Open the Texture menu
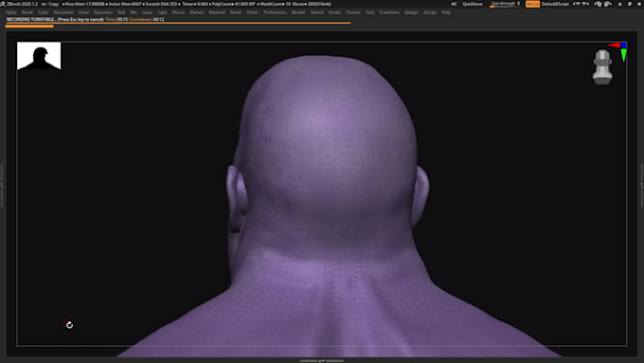 [352, 12]
